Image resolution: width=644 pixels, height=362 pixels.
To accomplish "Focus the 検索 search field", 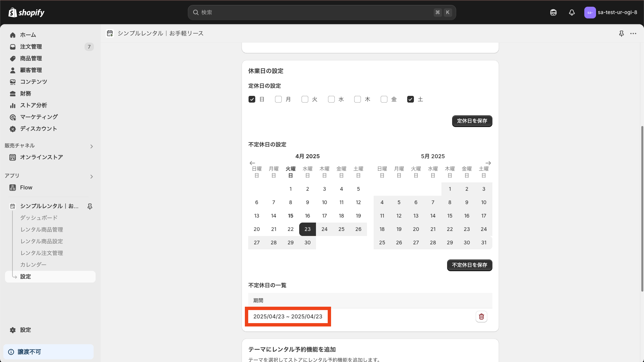I will click(315, 12).
